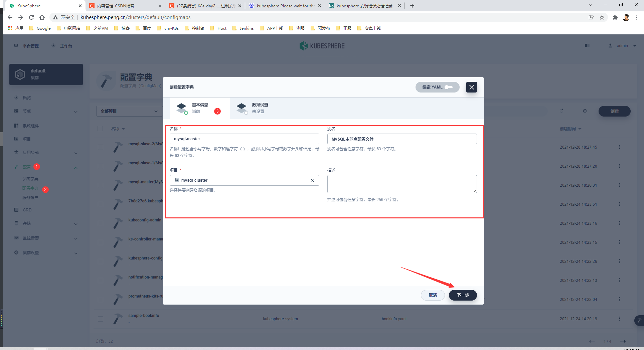644x350 pixels.
Task: Open 保密字典 under 配置
Action: (x=30, y=179)
